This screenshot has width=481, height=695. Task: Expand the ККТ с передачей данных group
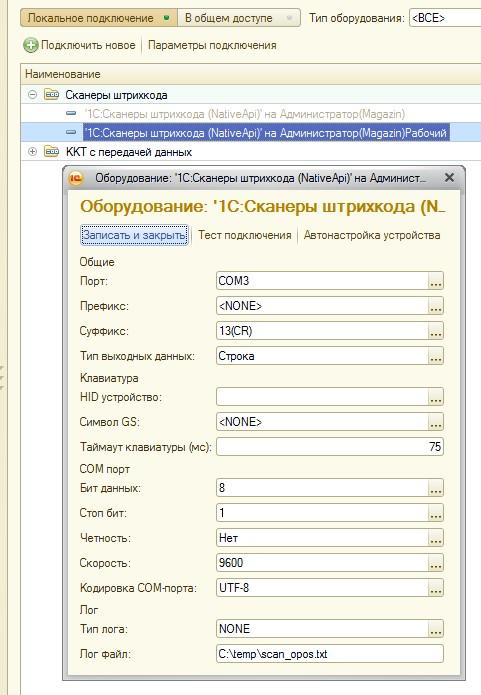(x=32, y=152)
